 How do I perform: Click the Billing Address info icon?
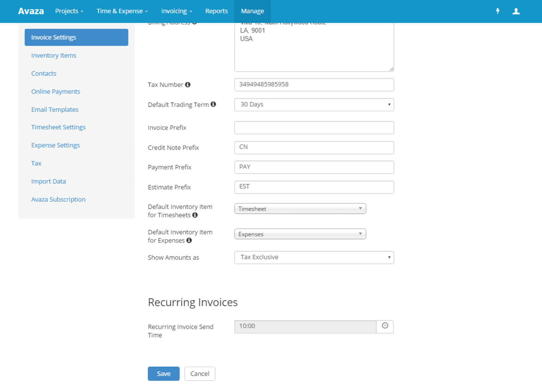[194, 22]
